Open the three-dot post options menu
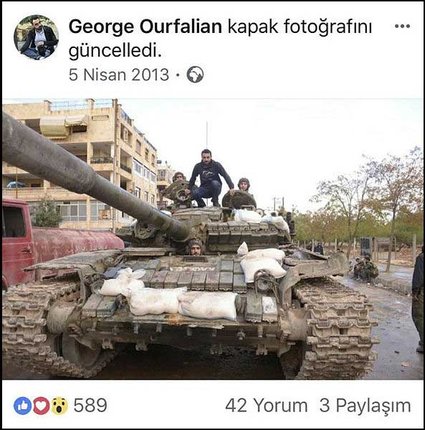 [x=402, y=26]
